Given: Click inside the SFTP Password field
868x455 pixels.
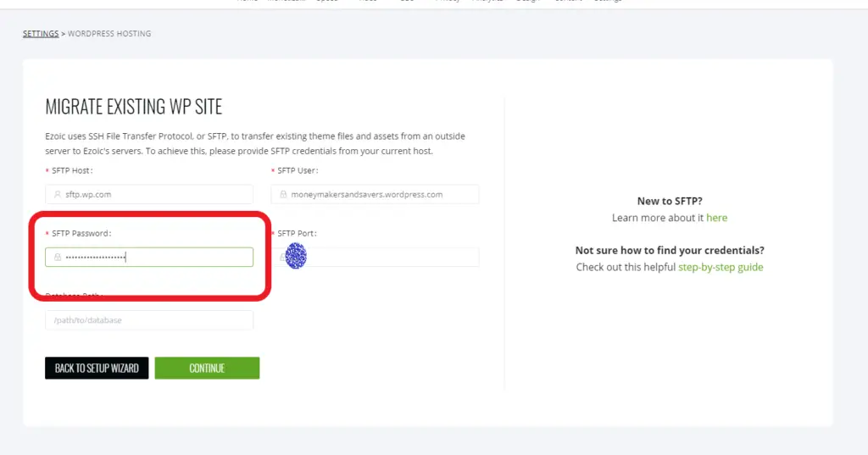Looking at the screenshot, I should tap(149, 257).
